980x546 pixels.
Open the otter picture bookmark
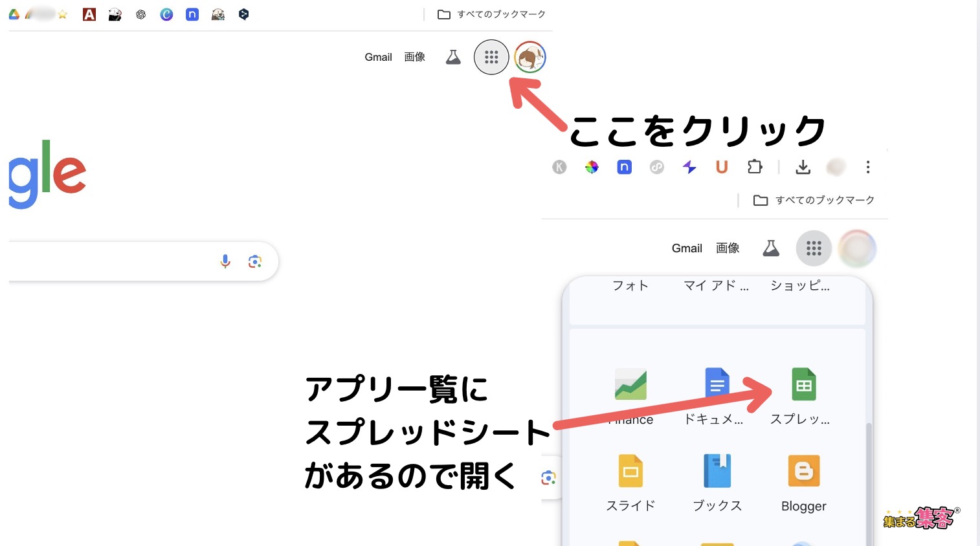pos(218,14)
